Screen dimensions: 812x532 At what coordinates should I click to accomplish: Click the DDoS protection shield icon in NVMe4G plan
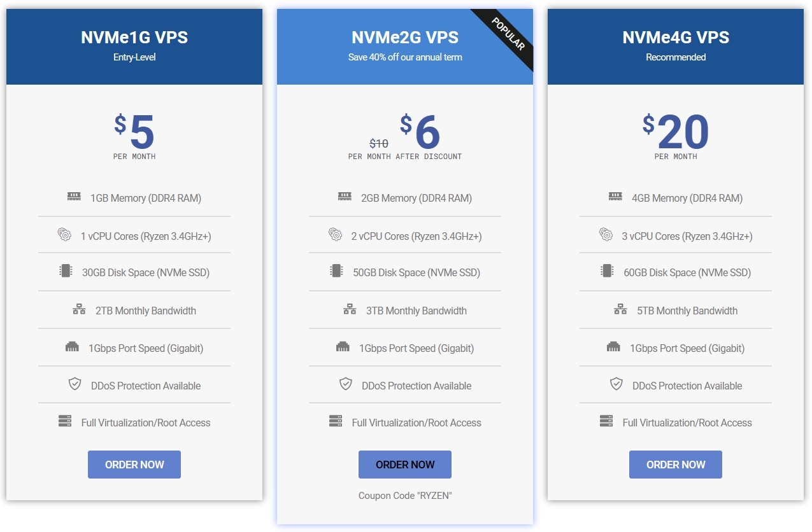pyautogui.click(x=616, y=384)
